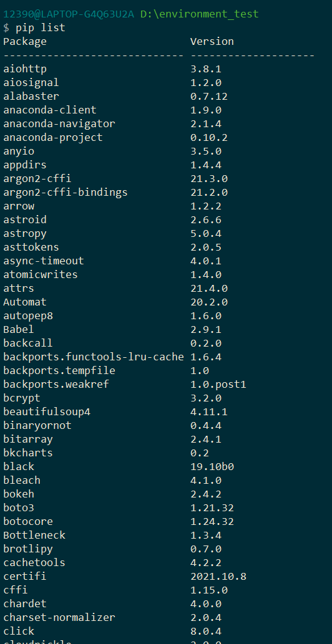The height and width of the screenshot is (644, 332).
Task: Click the Automat package name
Action: point(25,302)
